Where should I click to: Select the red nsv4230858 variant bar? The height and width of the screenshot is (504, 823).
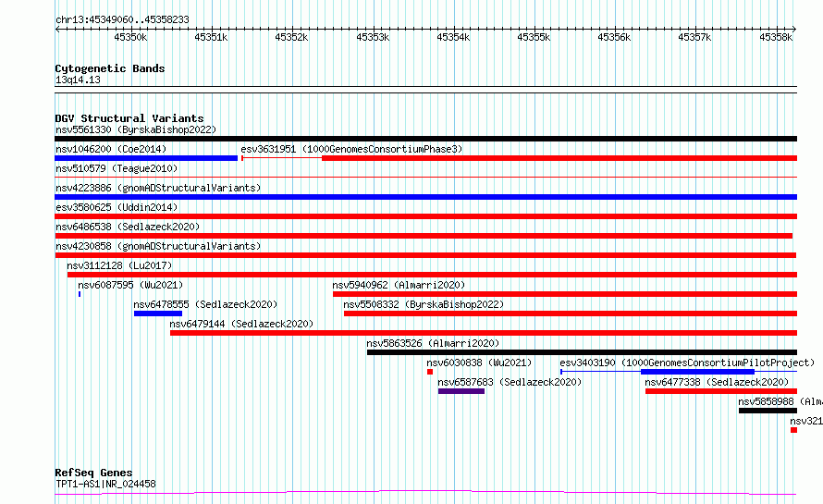pyautogui.click(x=425, y=255)
